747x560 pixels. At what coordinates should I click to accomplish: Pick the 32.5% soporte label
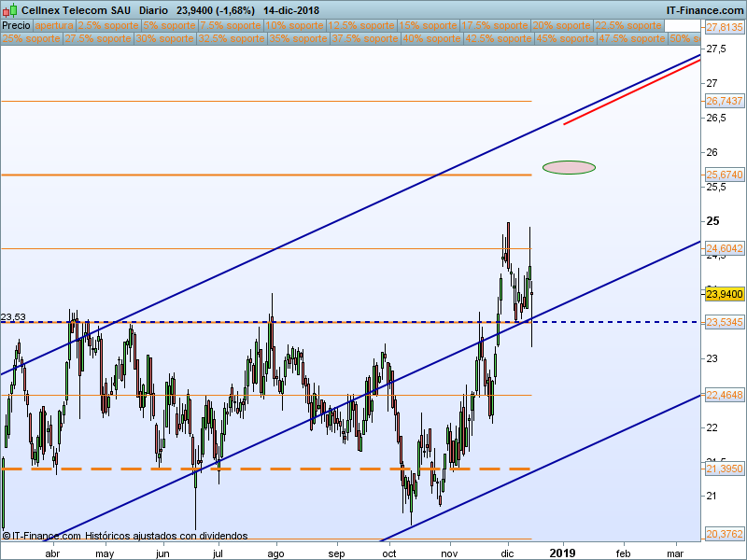231,38
